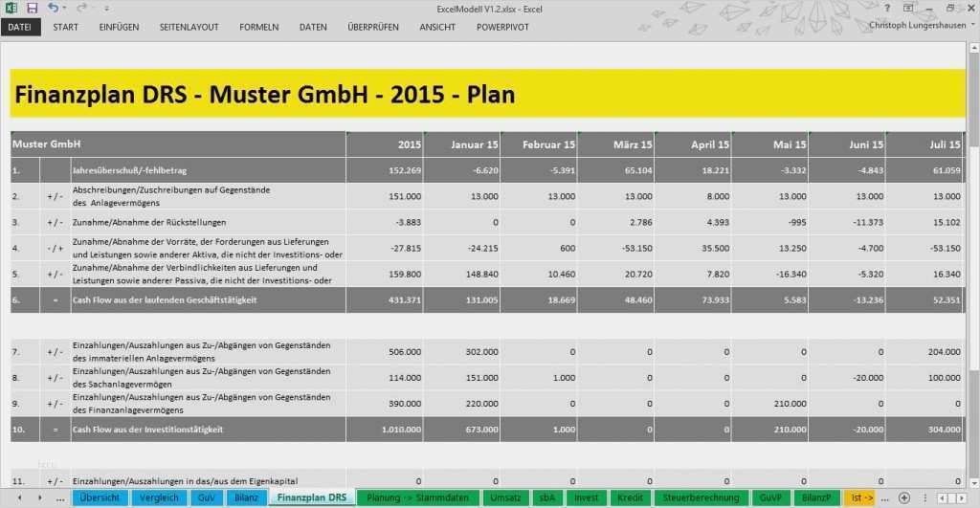Undo the last action

tap(54, 8)
